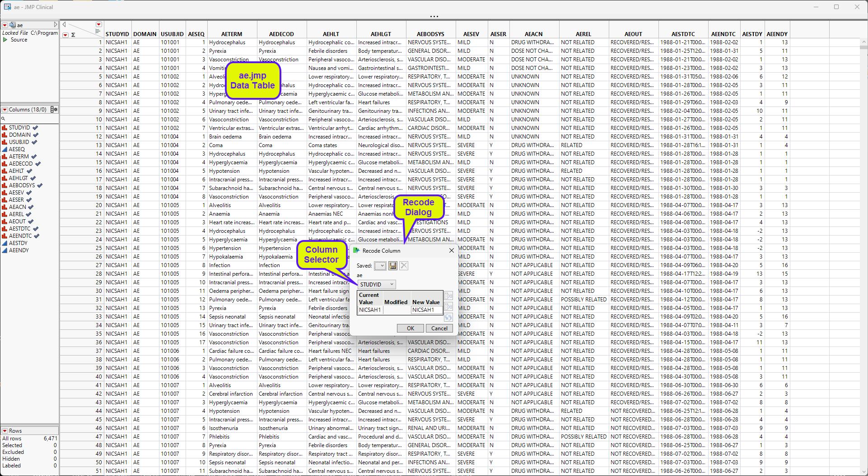This screenshot has height=476, width=868.
Task: Open the Saved recodes dropdown
Action: coord(380,266)
